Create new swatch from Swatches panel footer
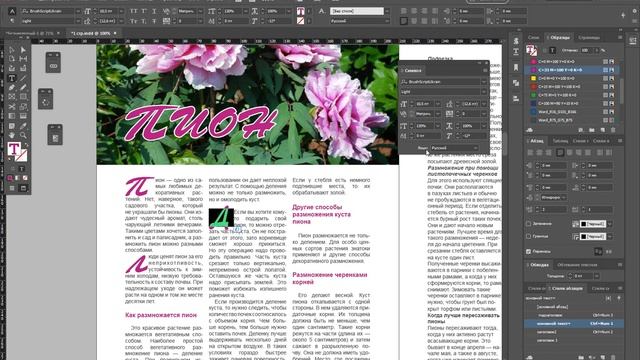640x360 pixels. click(602, 130)
